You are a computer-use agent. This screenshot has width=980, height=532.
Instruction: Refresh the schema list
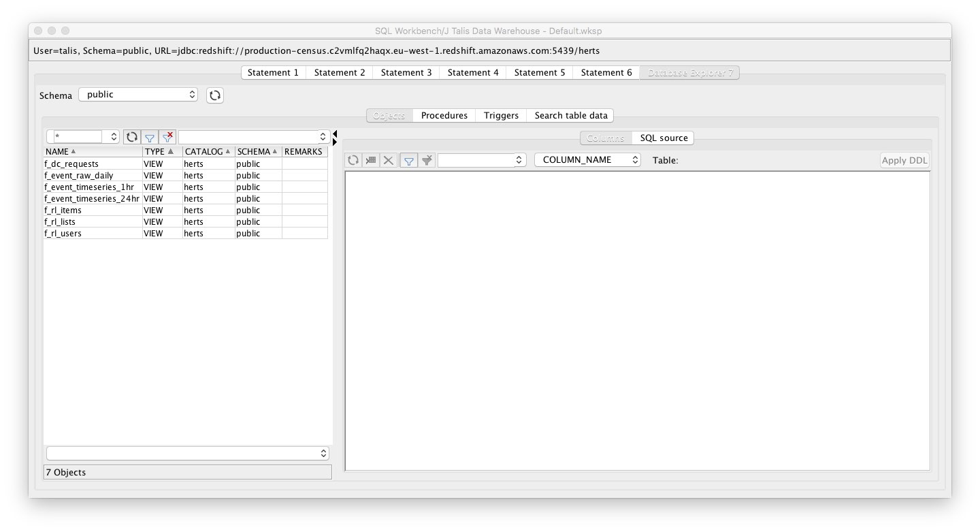tap(214, 95)
